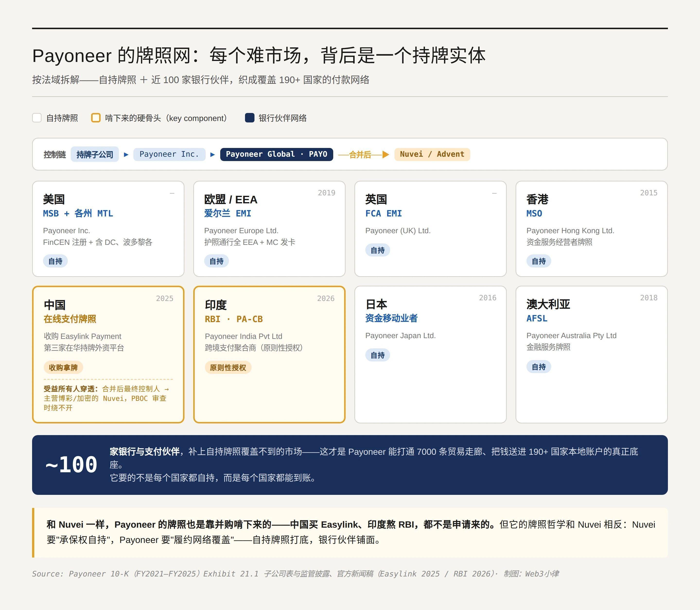
Task: Click the AFSL license label
Action: [x=537, y=318]
